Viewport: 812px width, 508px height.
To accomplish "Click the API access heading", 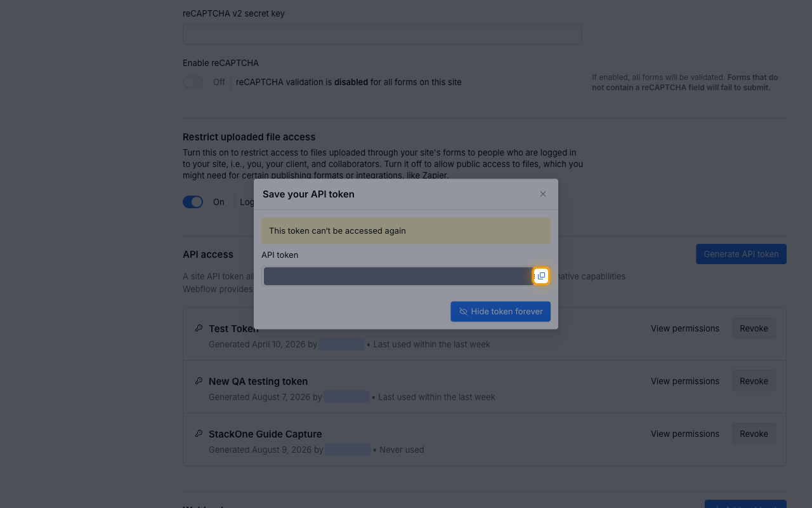I will click(x=208, y=255).
